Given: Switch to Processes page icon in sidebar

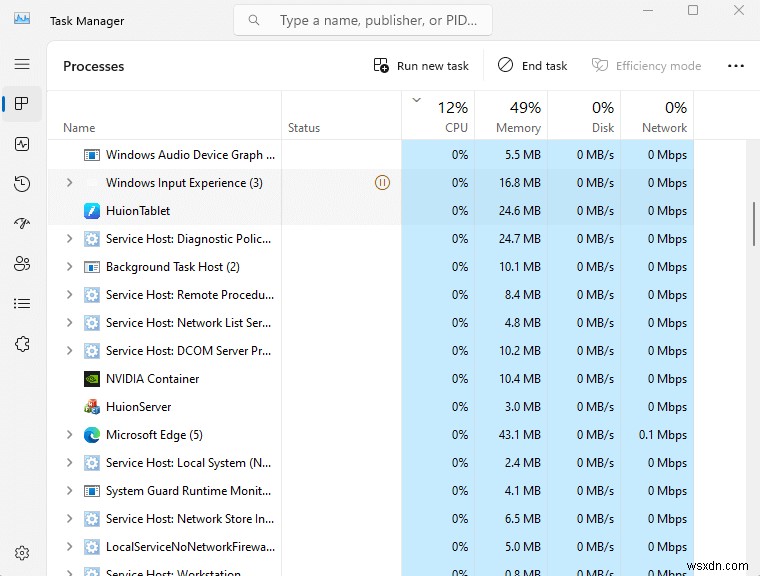Looking at the screenshot, I should coord(22,103).
